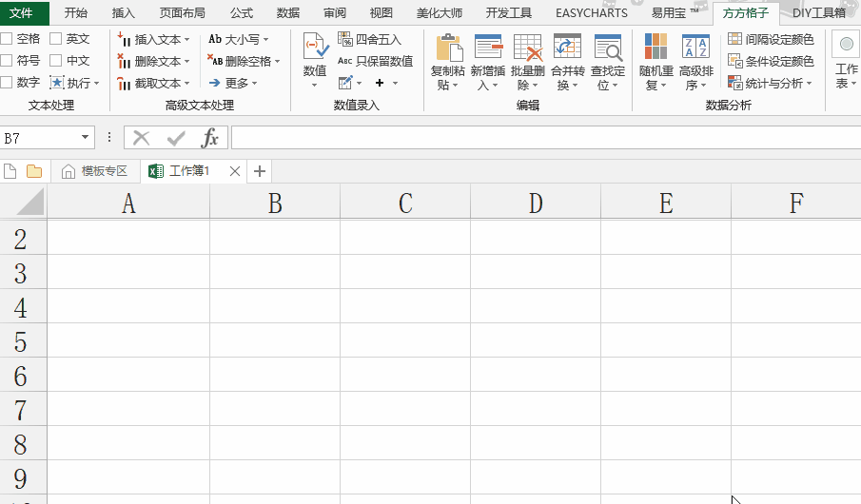Switch to the 易用宝 ribbon tab
861x504 pixels.
click(x=675, y=12)
